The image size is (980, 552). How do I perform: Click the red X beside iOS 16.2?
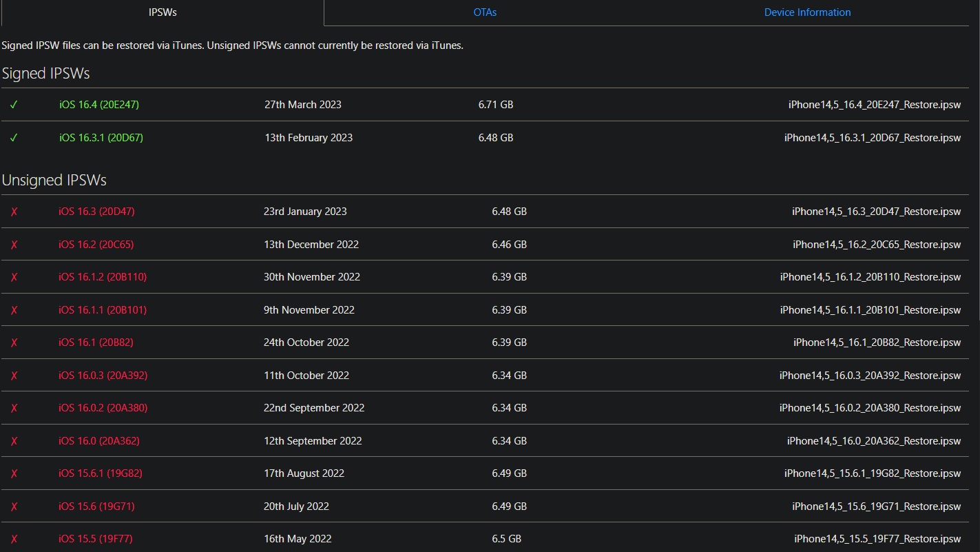click(x=14, y=245)
